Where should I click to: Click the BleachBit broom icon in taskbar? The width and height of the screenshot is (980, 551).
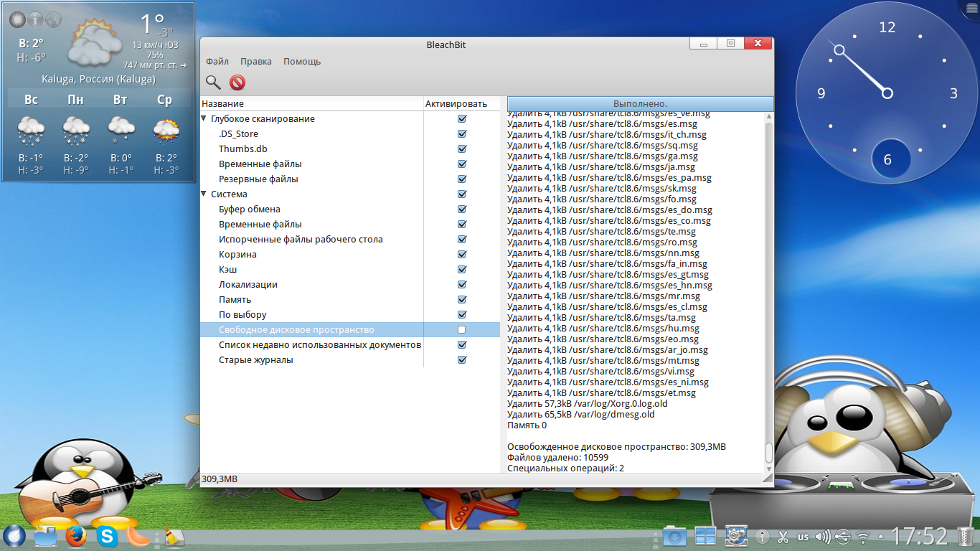pos(174,537)
